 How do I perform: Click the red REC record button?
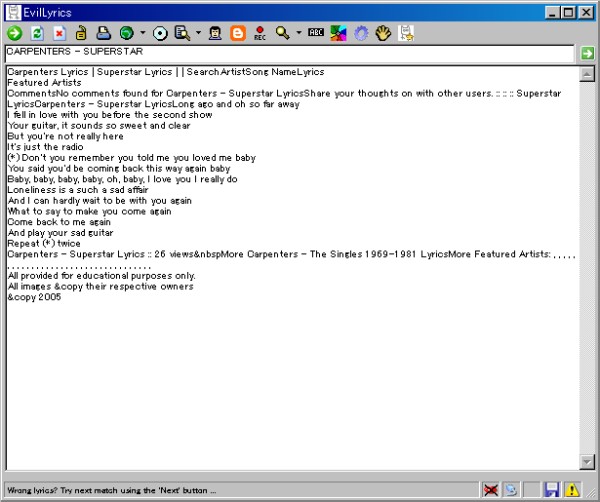(x=260, y=33)
